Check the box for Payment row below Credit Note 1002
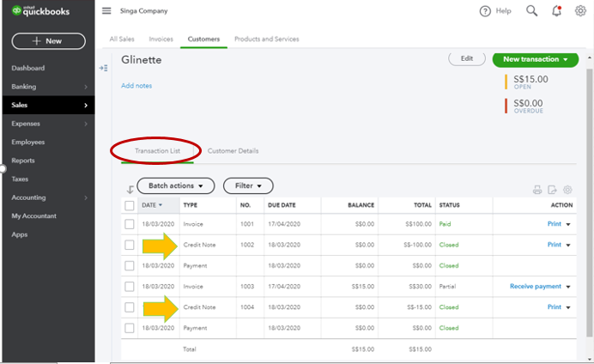This screenshot has width=594, height=364. pos(129,265)
